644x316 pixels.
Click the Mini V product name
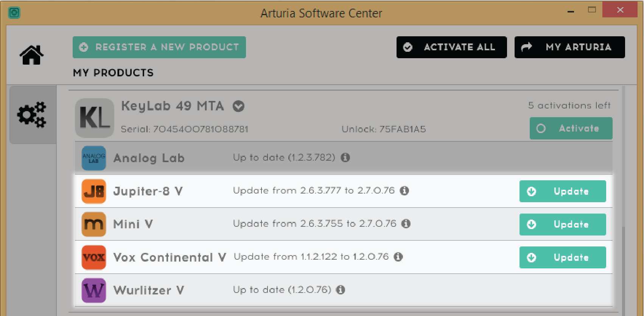tap(133, 224)
